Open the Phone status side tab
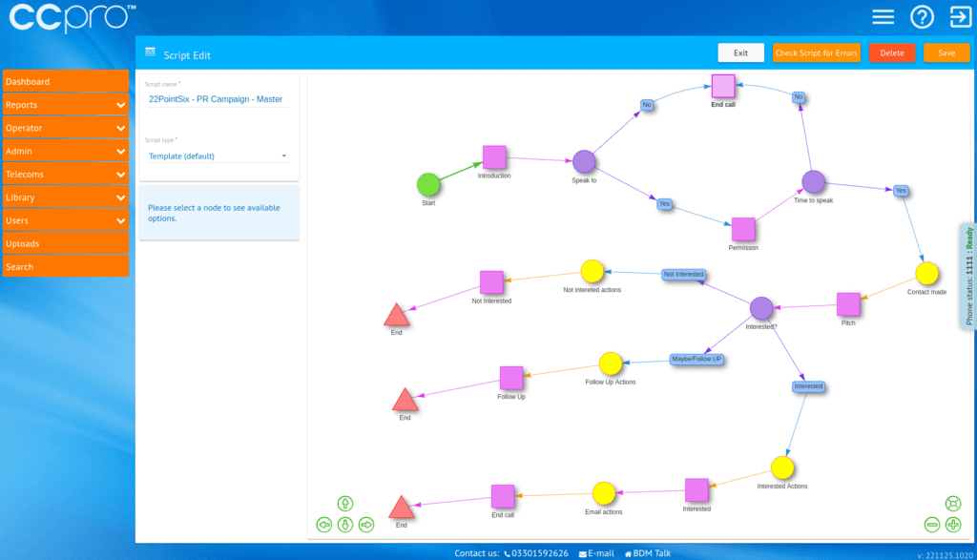The image size is (977, 560). [x=968, y=277]
